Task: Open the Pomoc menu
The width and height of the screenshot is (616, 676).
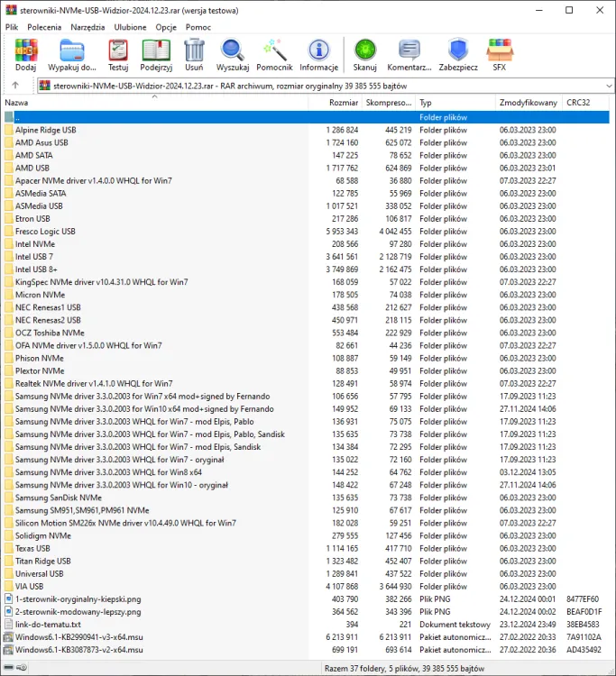Action: pyautogui.click(x=198, y=27)
